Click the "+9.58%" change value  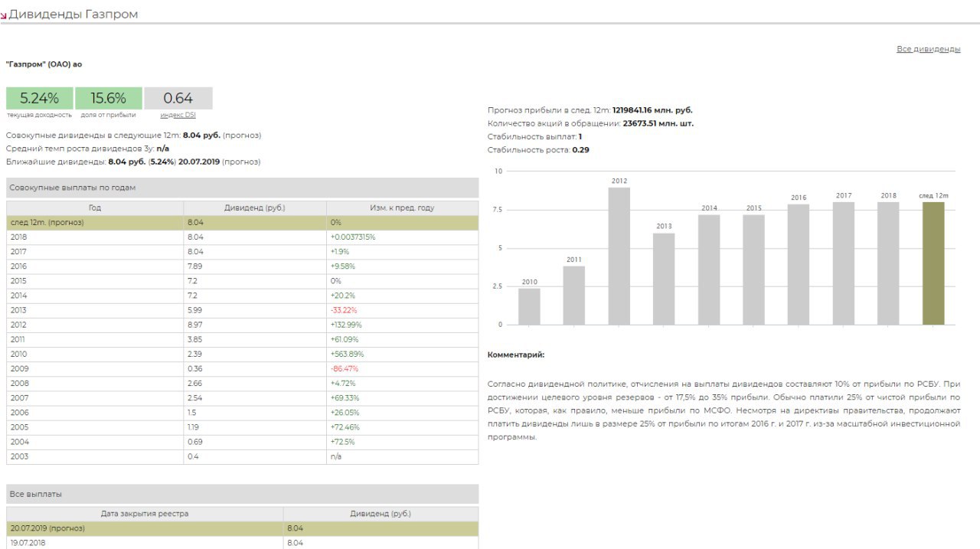342,266
